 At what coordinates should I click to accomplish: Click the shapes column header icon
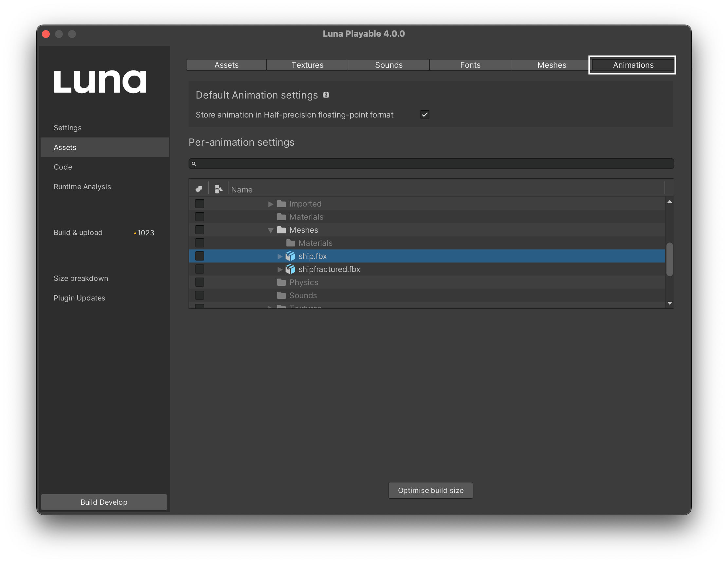pos(218,189)
